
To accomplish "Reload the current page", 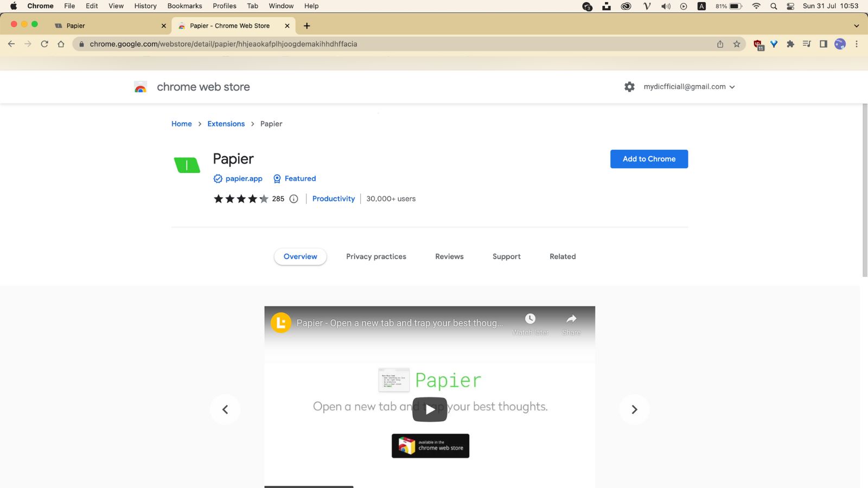I will 44,44.
